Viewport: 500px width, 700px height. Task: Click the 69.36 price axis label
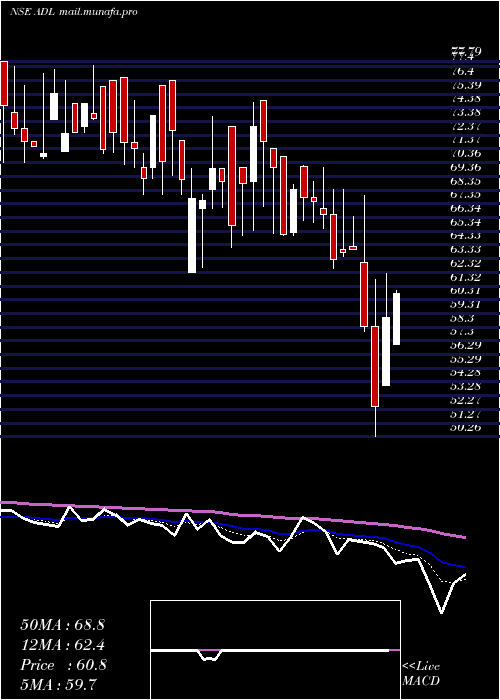pyautogui.click(x=465, y=167)
